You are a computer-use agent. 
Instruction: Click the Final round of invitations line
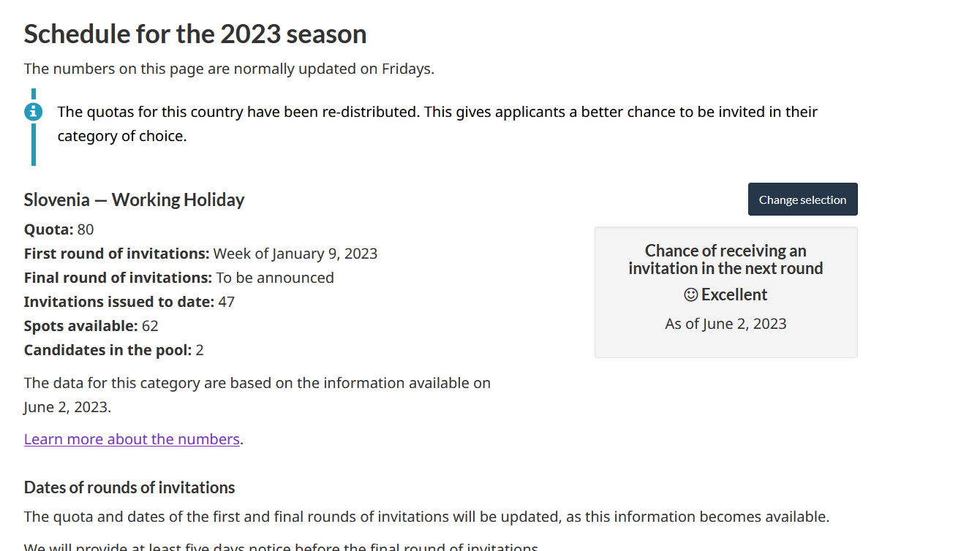pos(178,278)
